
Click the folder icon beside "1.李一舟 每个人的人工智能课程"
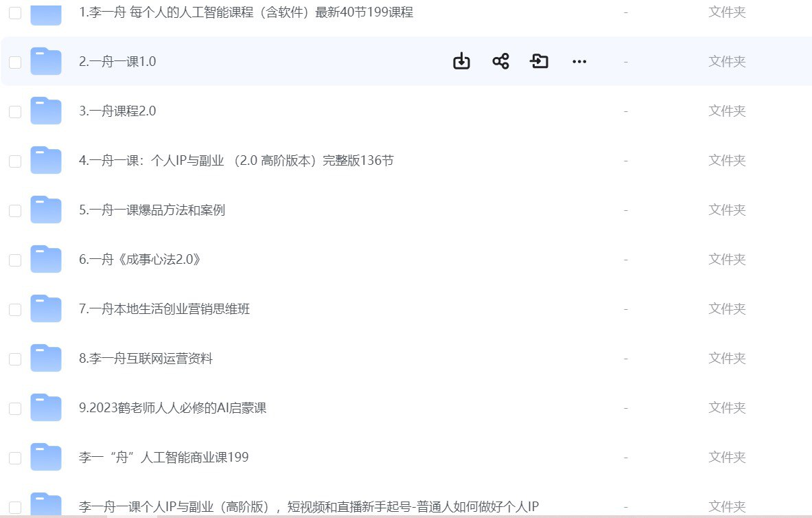(x=46, y=12)
